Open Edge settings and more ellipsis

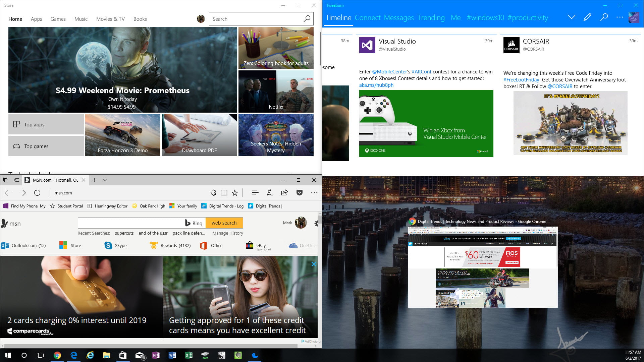314,193
